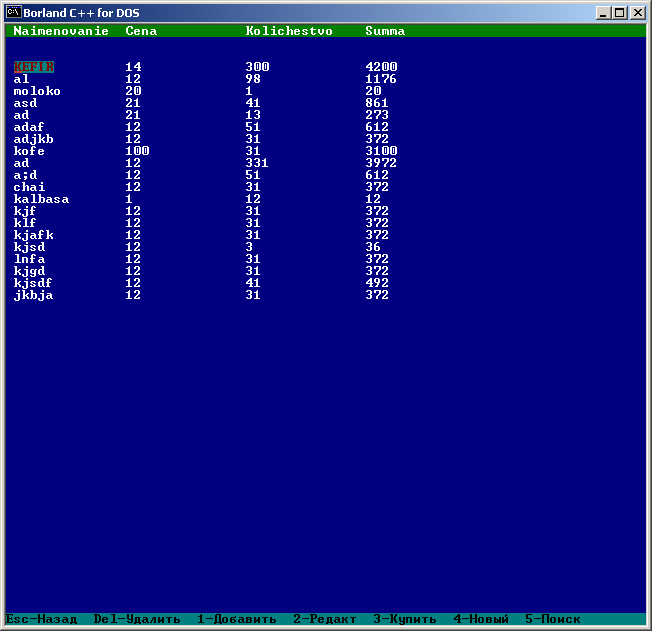Click the 'al' quantity value 98
652x631 pixels.
[x=253, y=79]
